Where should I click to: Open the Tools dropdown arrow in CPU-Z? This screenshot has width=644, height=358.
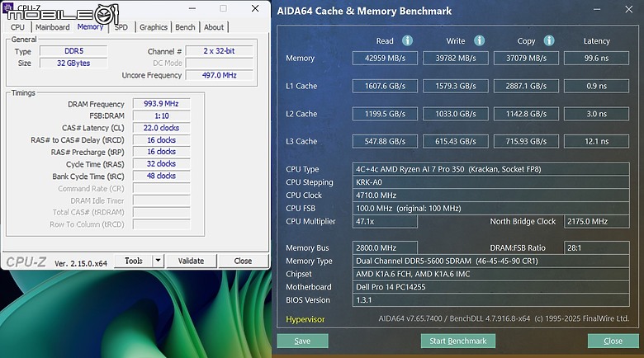[159, 261]
